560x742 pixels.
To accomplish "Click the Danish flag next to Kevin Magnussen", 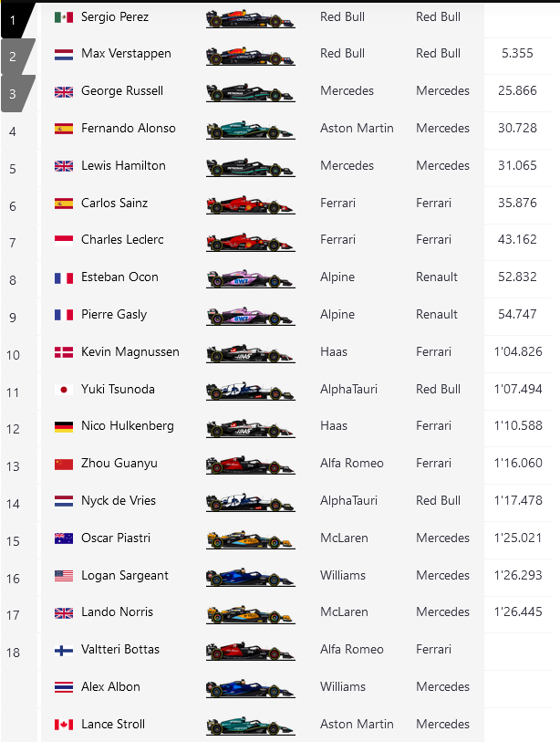I will point(64,352).
